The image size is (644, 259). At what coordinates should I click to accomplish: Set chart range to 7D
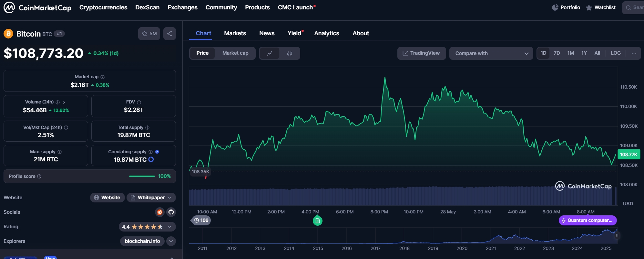point(557,53)
